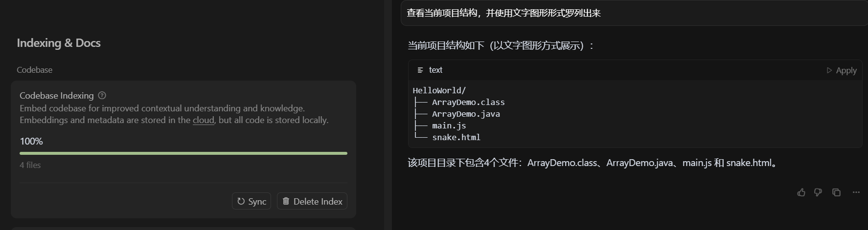This screenshot has height=230, width=868.
Task: Click the refresh icon in Sync button
Action: coord(241,201)
